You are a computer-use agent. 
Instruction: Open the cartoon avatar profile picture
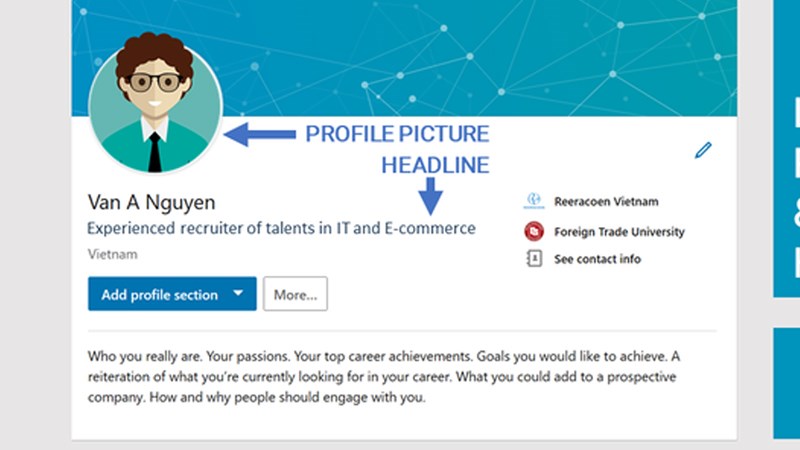(x=155, y=106)
